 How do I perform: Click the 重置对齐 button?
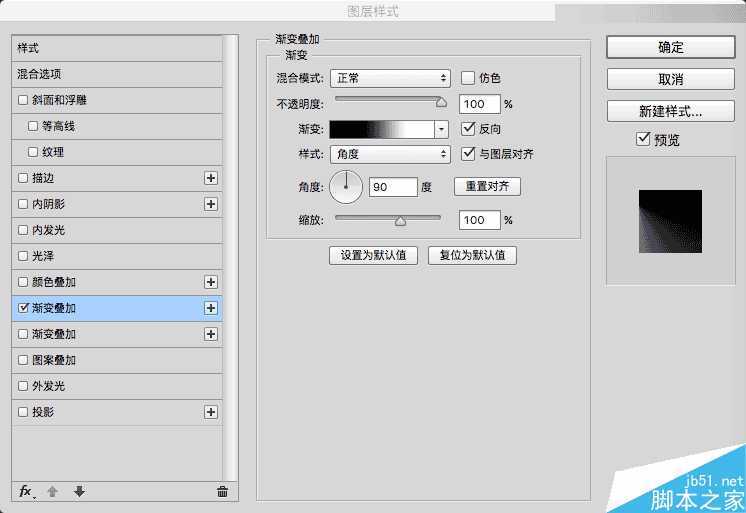[487, 186]
